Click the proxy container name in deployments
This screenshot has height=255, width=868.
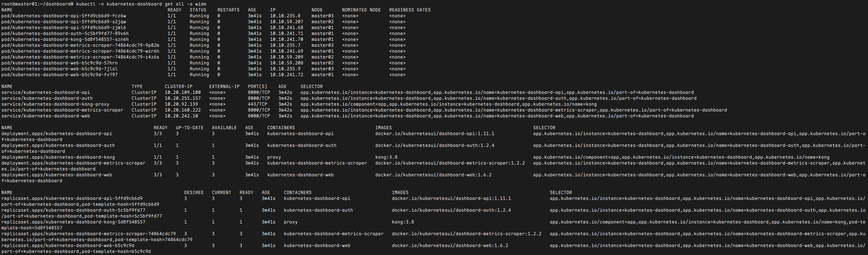tap(274, 157)
